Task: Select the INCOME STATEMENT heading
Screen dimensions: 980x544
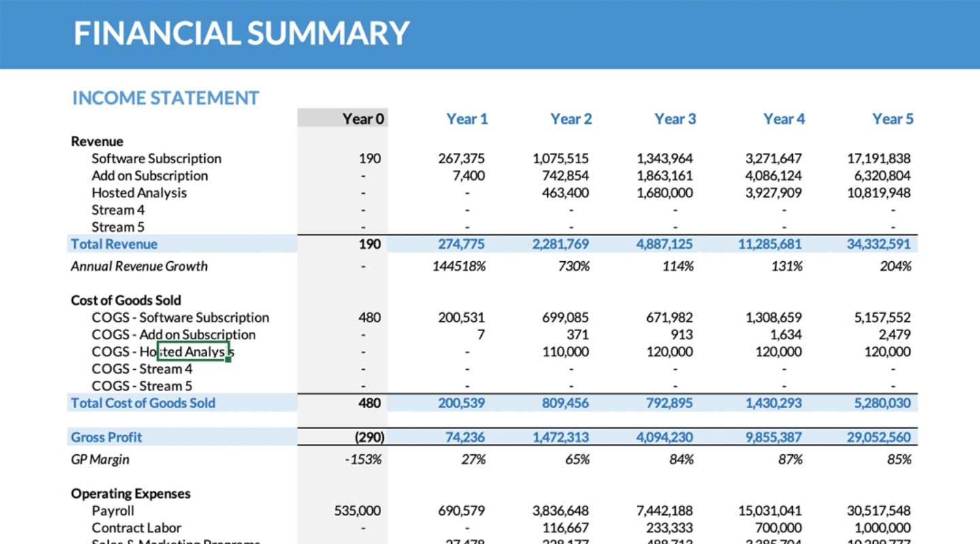Action: 165,98
